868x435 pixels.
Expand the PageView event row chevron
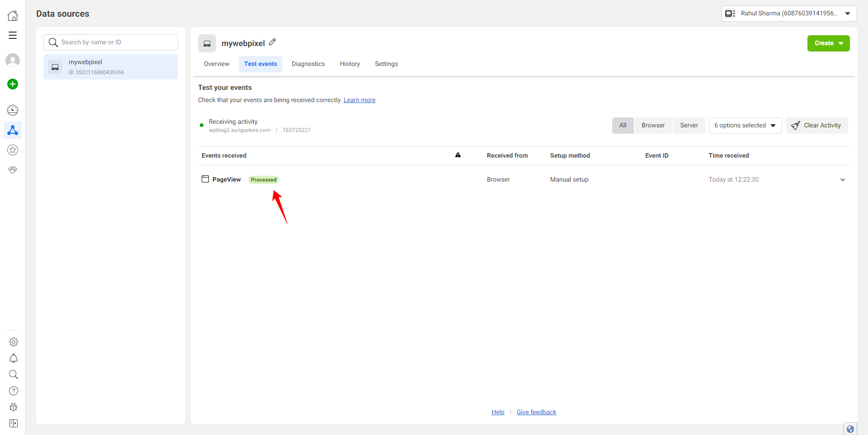click(843, 180)
